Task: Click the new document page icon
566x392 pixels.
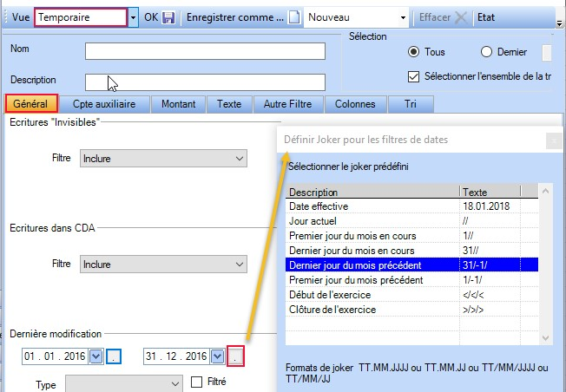Action: coord(294,17)
